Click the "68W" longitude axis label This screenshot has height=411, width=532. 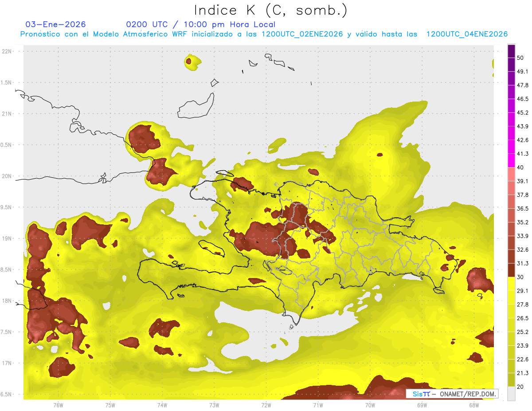pos(474,405)
